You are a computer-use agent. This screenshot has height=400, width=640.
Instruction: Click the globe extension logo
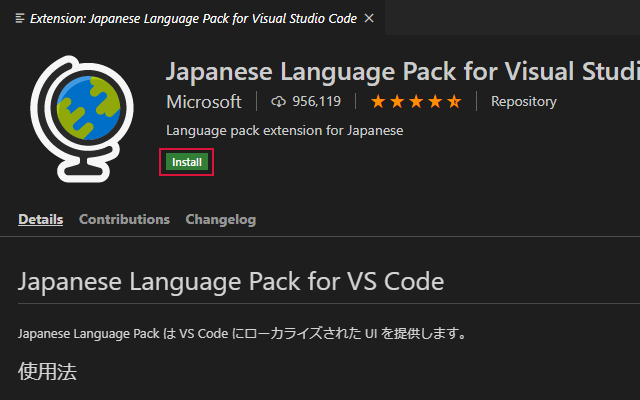82,119
